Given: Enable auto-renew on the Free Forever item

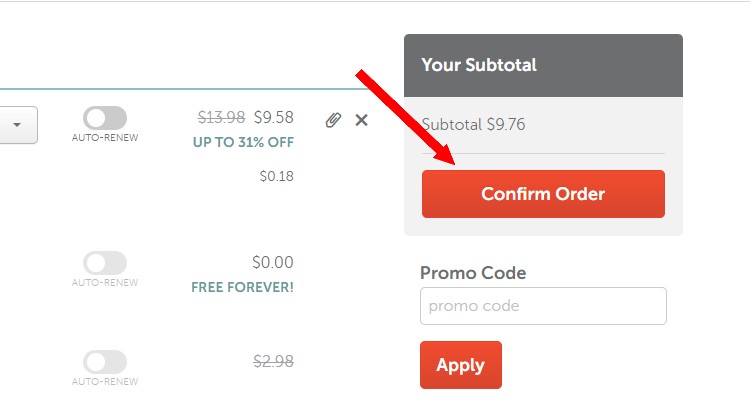Looking at the screenshot, I should pyautogui.click(x=105, y=263).
